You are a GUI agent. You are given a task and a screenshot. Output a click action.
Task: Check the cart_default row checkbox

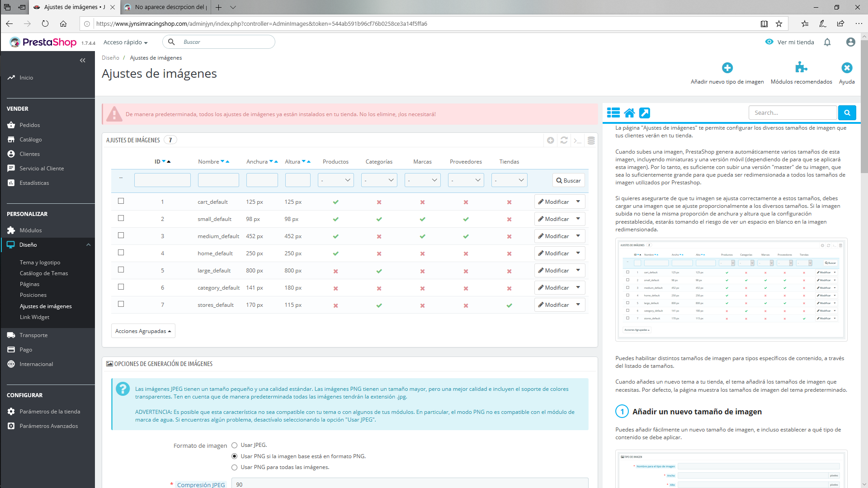click(x=121, y=201)
